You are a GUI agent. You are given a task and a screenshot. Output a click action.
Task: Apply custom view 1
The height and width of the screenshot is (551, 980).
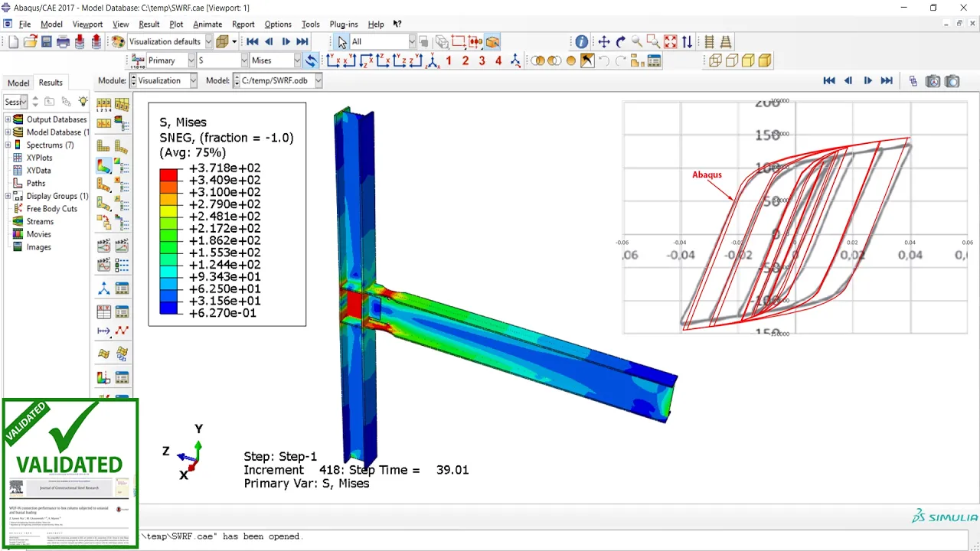click(449, 60)
